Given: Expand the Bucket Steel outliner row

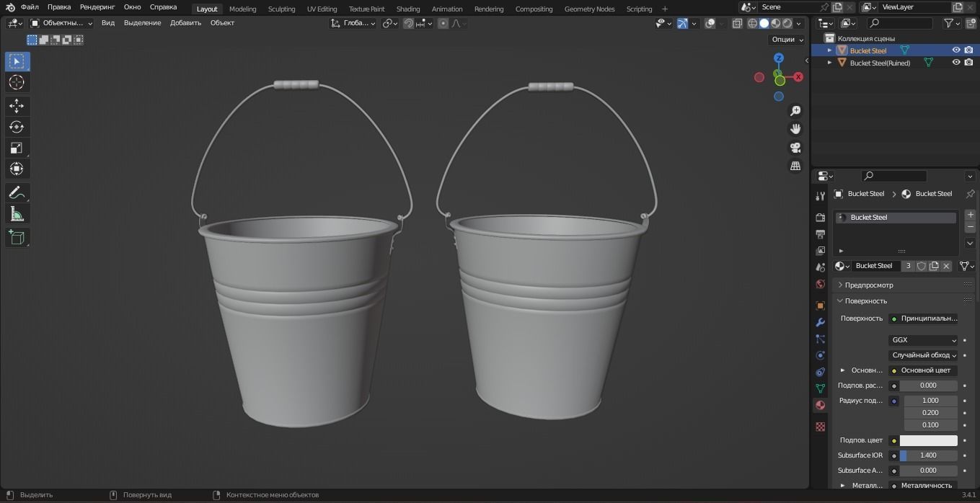Looking at the screenshot, I should 829,50.
